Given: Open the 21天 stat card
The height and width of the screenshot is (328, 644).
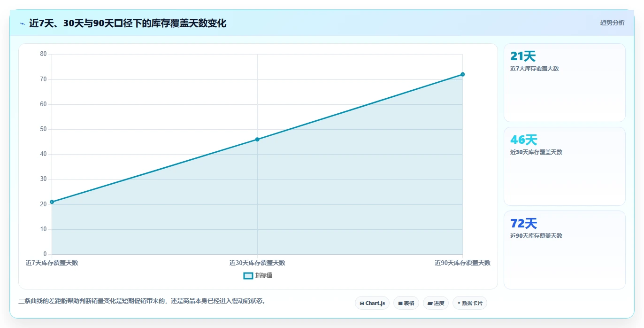Looking at the screenshot, I should pos(565,83).
